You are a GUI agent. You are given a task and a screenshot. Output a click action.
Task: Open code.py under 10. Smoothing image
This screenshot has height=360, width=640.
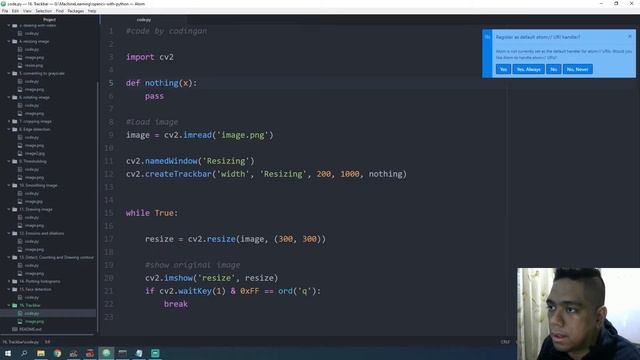coord(32,193)
